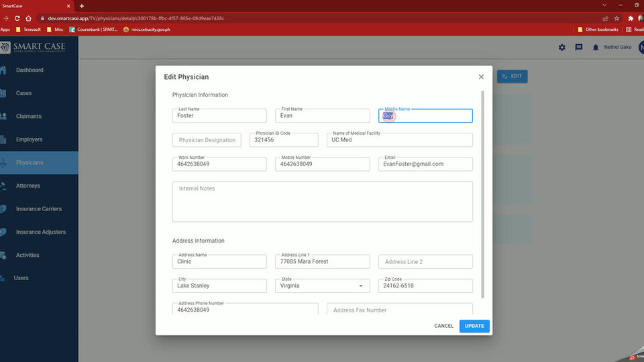Screen dimensions: 644x362
Task: Go to Claimants in sidebar
Action: 39,116
